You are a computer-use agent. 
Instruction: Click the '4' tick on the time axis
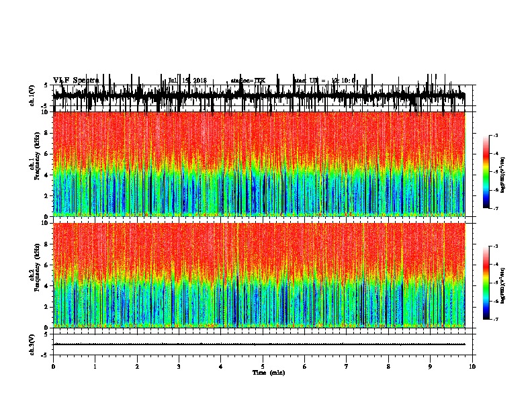pyautogui.click(x=221, y=367)
